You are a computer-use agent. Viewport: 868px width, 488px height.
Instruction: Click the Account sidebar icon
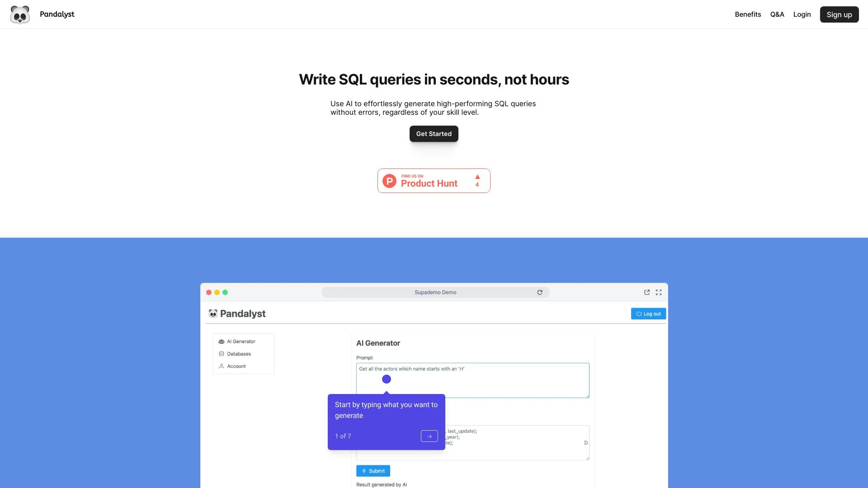pyautogui.click(x=221, y=366)
